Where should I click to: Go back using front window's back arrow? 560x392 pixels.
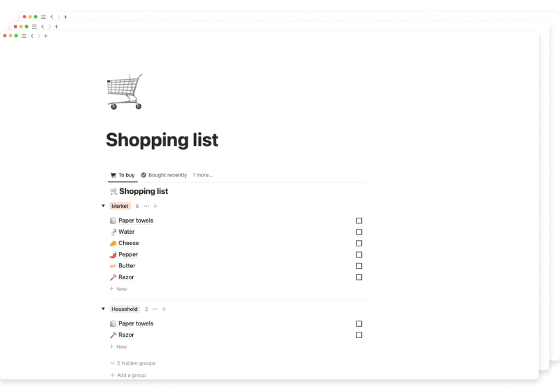[x=32, y=36]
